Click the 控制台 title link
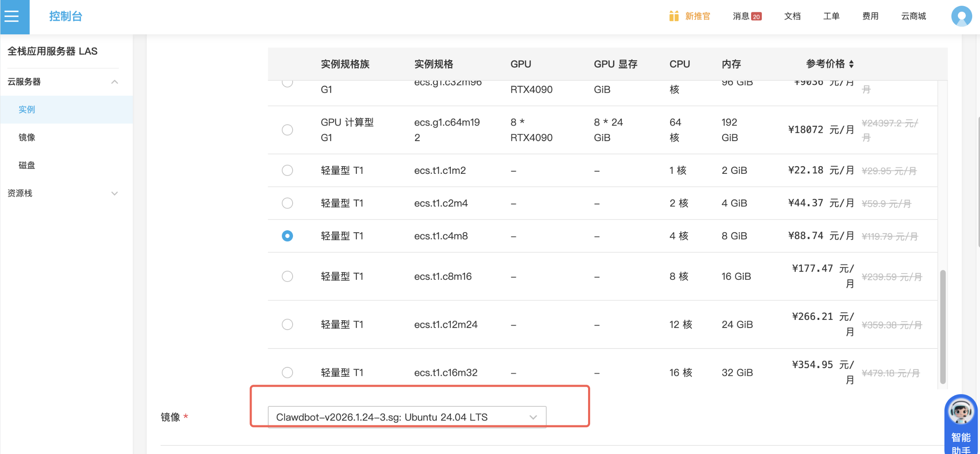 [66, 16]
